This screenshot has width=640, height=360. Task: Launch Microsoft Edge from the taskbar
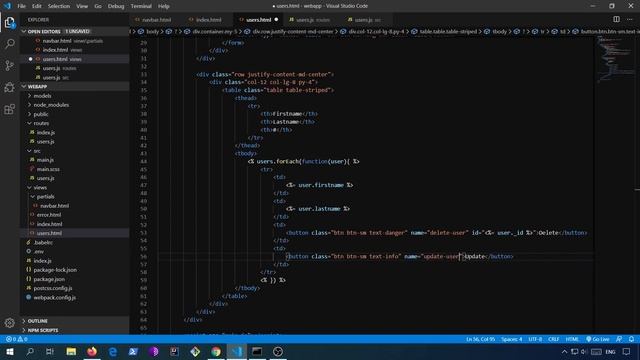tap(113, 351)
